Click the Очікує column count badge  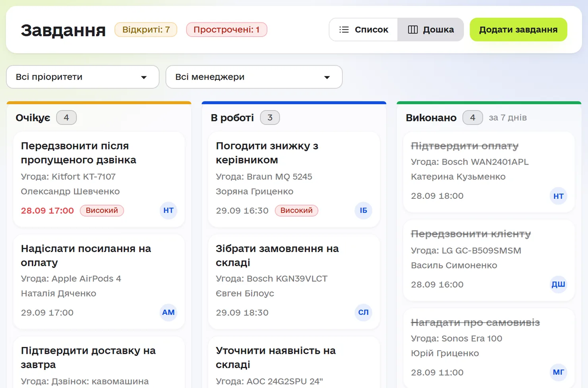coord(66,118)
